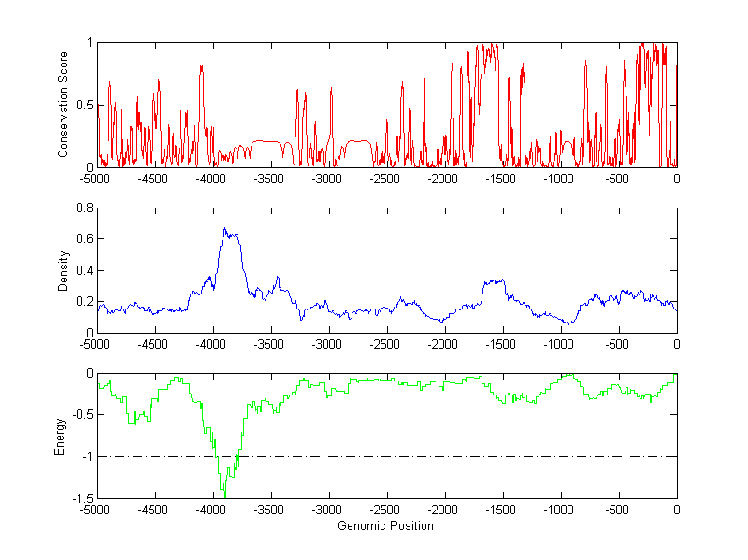The image size is (748, 560).
Task: Click the -3500 tick label below Energy plot
Action: pos(269,510)
